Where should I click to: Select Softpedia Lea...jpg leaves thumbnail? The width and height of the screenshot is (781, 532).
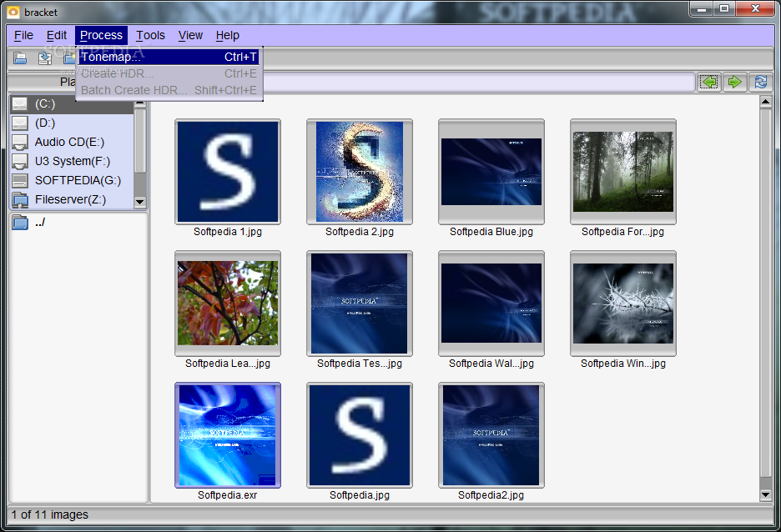point(228,304)
